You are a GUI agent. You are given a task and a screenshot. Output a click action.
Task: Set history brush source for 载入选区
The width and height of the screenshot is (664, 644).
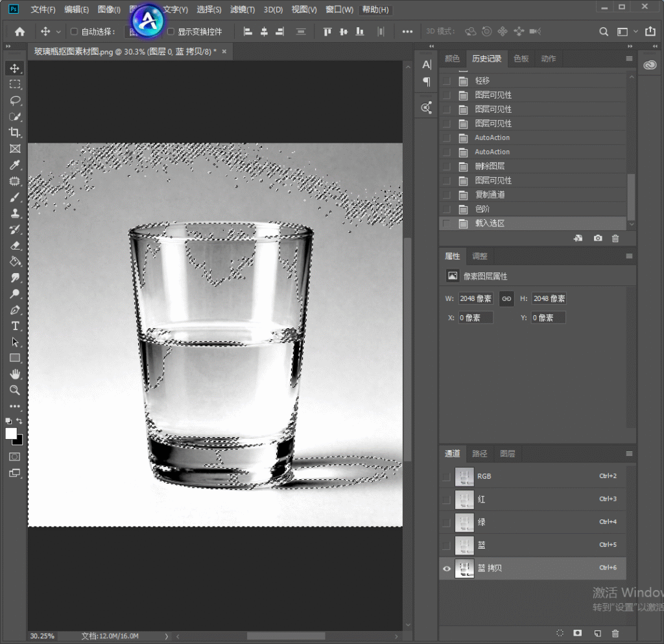[x=446, y=223]
